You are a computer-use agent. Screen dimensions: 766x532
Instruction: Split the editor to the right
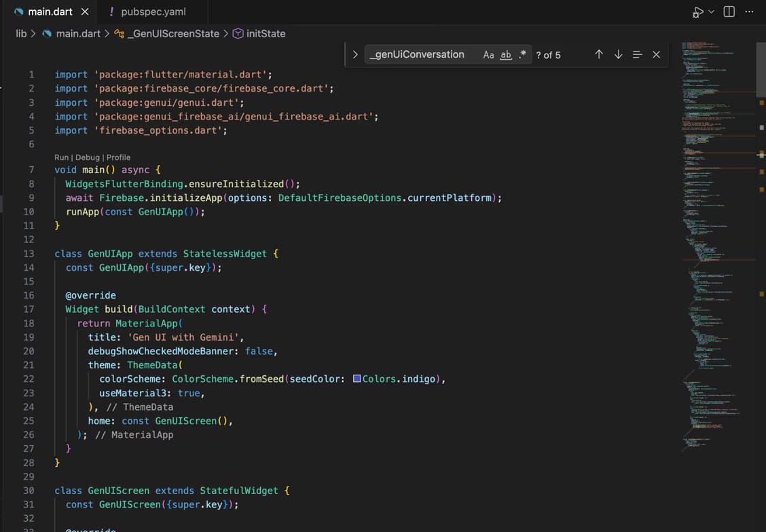729,12
